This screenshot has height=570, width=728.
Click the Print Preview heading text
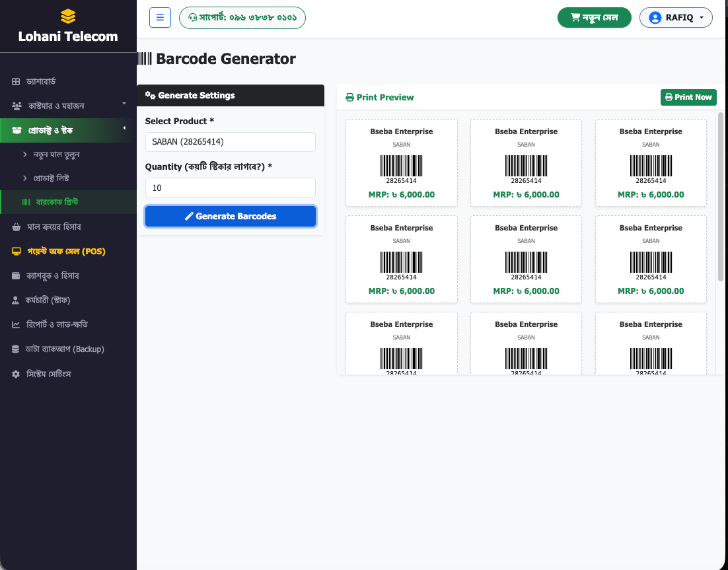coord(385,98)
